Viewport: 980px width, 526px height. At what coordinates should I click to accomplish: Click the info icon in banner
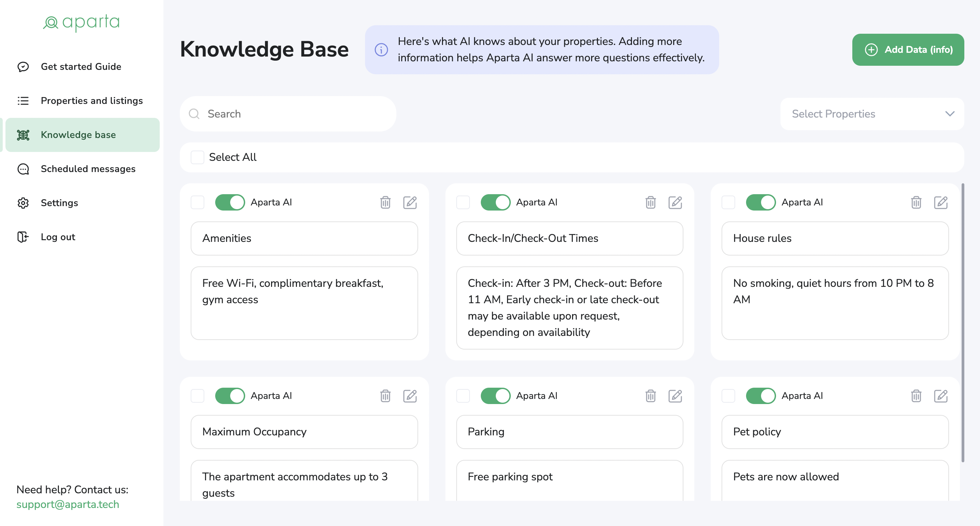[381, 50]
